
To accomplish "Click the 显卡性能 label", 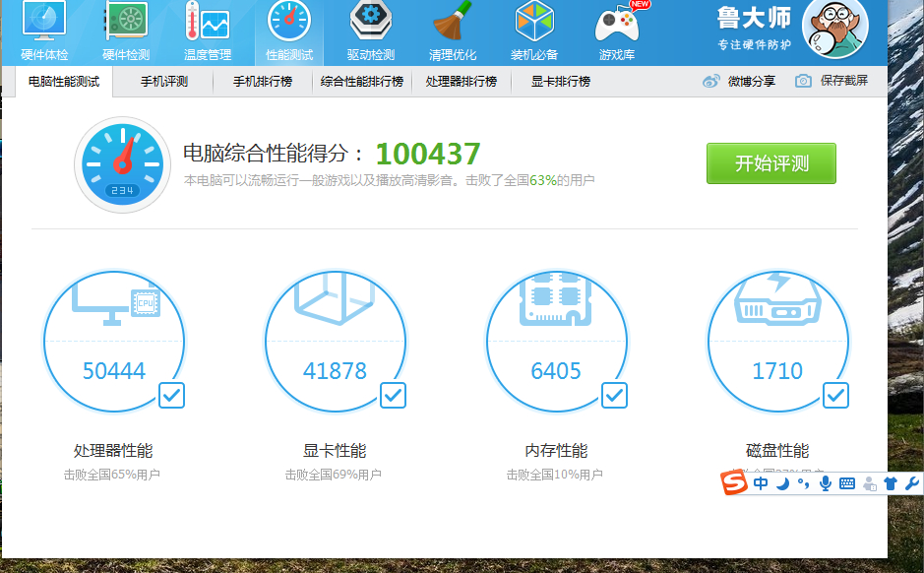I will (x=335, y=451).
